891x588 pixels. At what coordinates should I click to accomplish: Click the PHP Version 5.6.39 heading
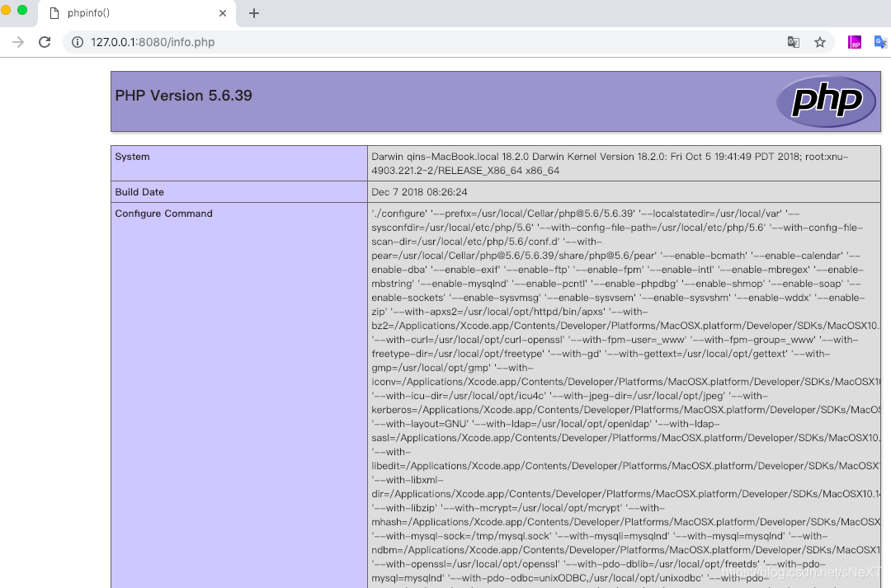(183, 96)
